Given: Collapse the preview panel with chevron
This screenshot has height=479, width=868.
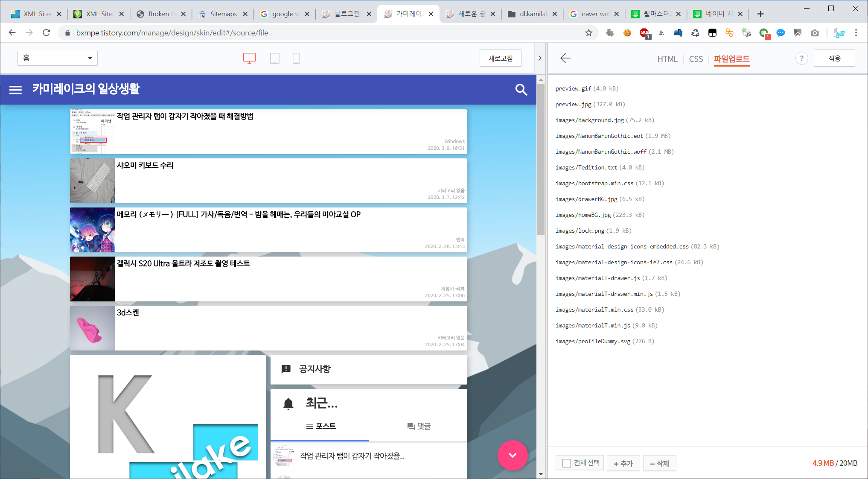Looking at the screenshot, I should click(540, 58).
